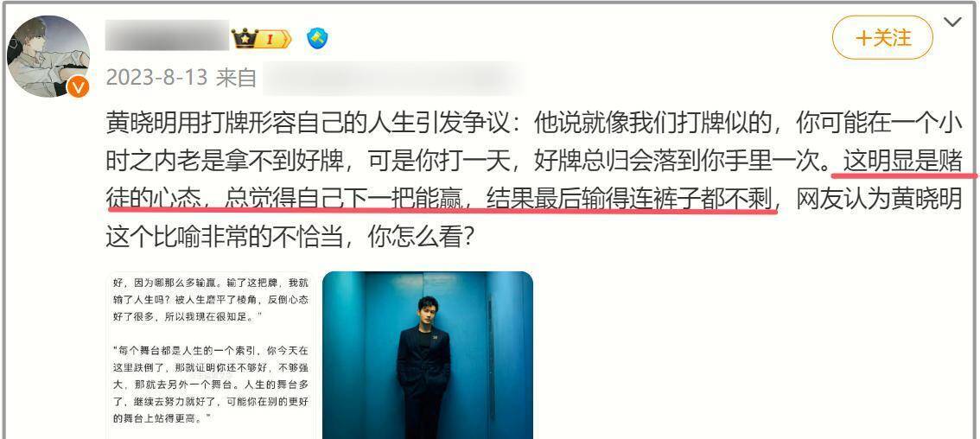This screenshot has height=439, width=980.
Task: Open the photo of man against blue wall
Action: coord(428,355)
